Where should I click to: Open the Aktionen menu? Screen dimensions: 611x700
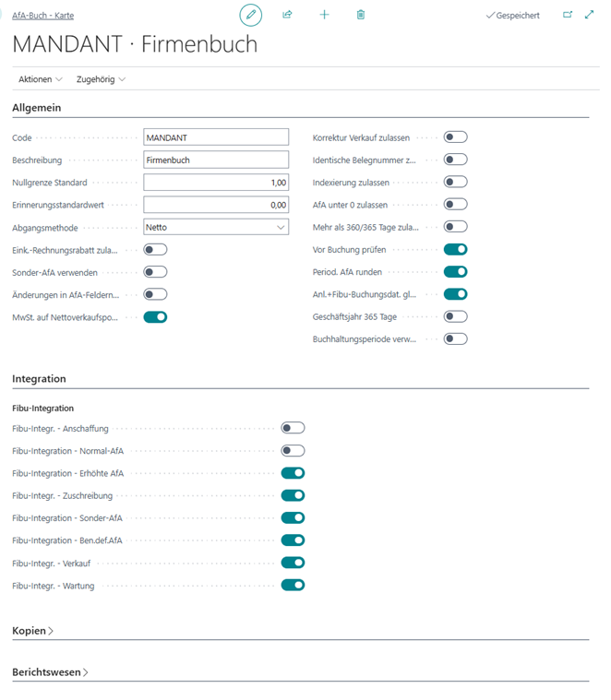click(x=41, y=79)
